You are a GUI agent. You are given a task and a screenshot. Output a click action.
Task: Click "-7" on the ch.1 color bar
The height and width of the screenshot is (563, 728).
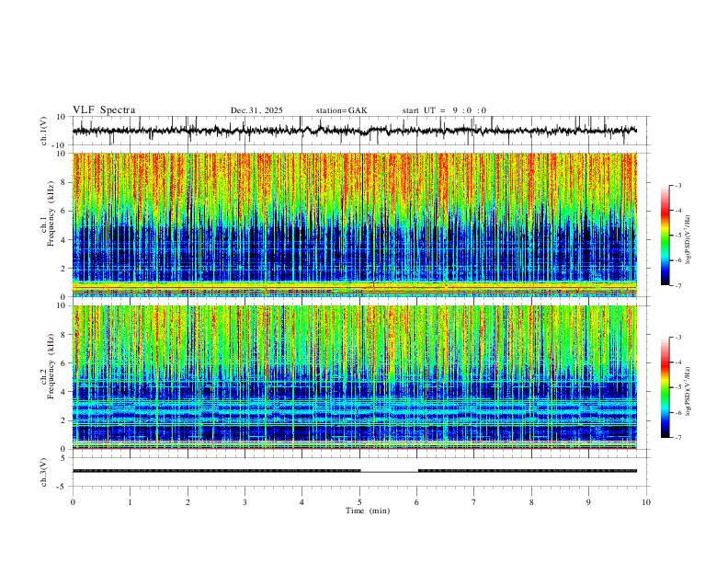677,285
